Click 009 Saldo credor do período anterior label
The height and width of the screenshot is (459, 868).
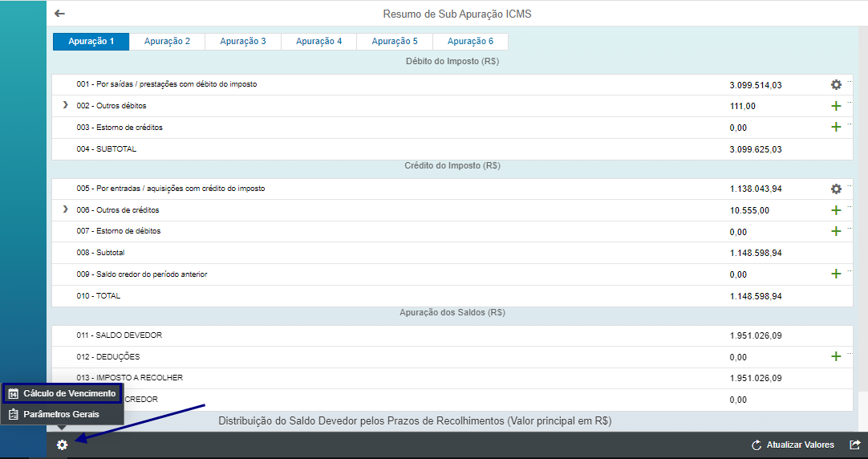[142, 274]
